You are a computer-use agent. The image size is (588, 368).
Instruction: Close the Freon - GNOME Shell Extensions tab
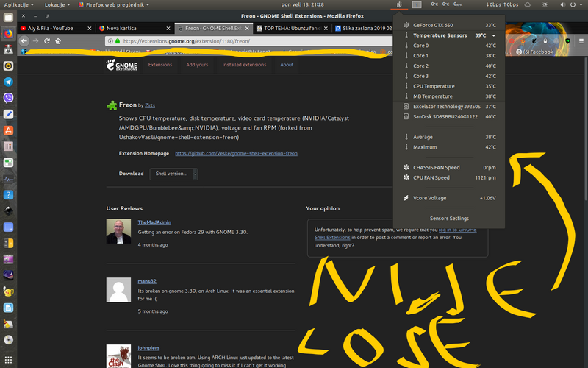coord(247,28)
